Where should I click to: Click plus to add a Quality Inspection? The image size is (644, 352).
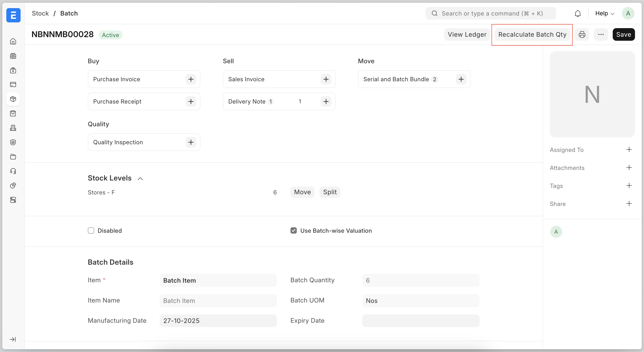(x=191, y=142)
